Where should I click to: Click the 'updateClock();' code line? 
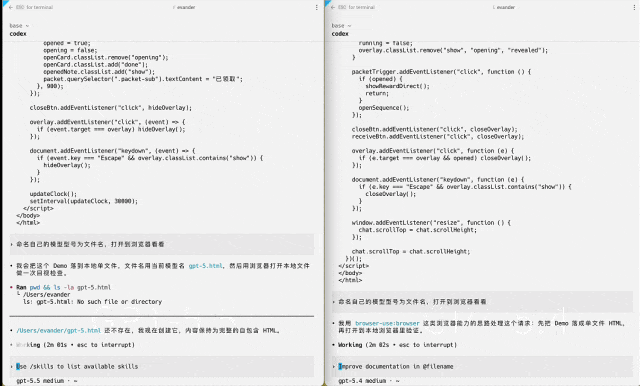click(53, 194)
